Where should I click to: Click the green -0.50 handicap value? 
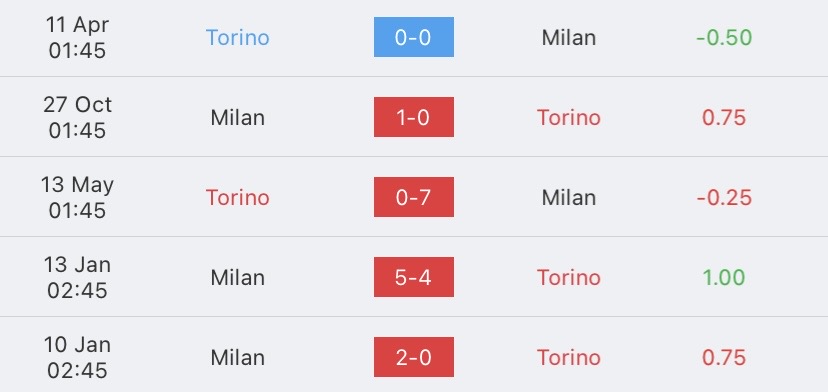pyautogui.click(x=724, y=38)
